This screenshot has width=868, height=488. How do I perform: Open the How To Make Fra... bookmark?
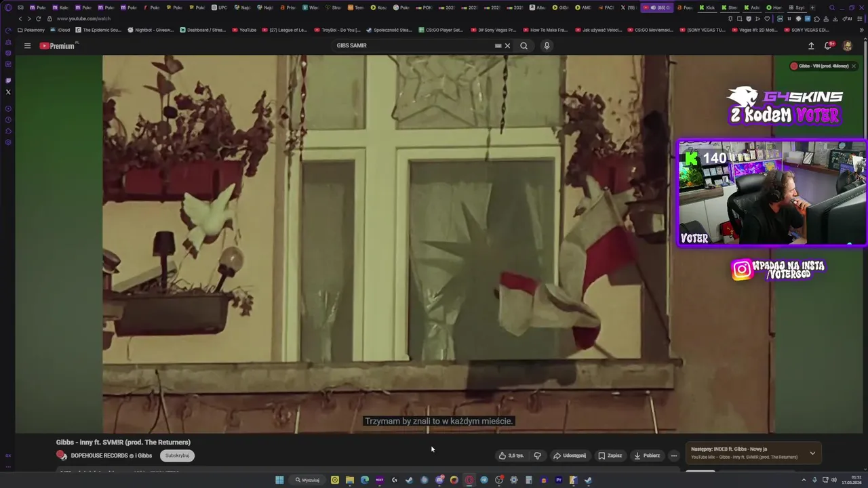545,30
